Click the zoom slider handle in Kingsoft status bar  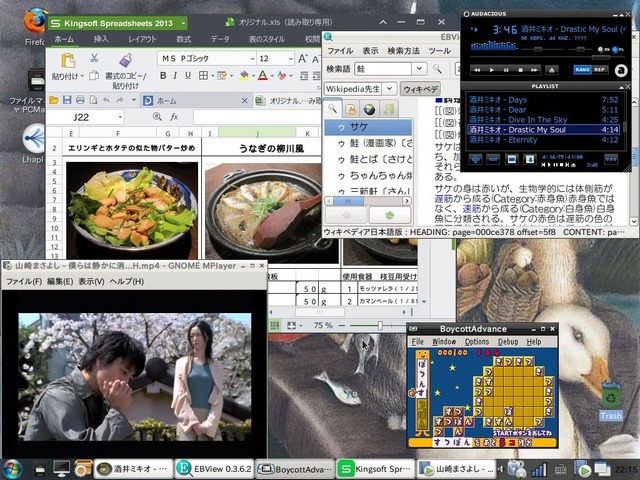tap(380, 325)
